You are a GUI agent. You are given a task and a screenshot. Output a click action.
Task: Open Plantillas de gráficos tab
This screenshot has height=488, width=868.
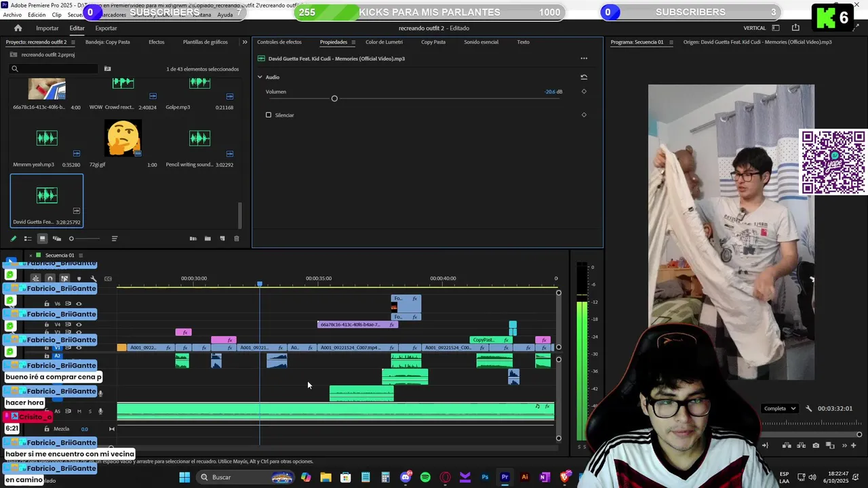(x=205, y=42)
